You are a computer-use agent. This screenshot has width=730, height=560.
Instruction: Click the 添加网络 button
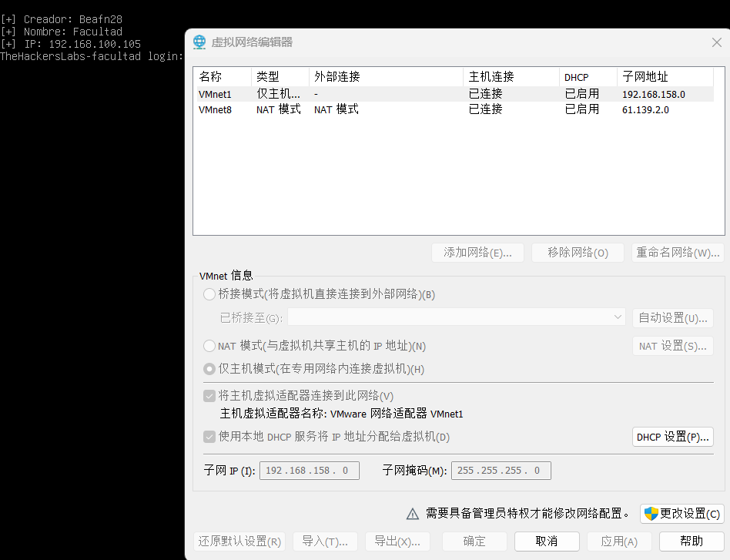(x=477, y=252)
